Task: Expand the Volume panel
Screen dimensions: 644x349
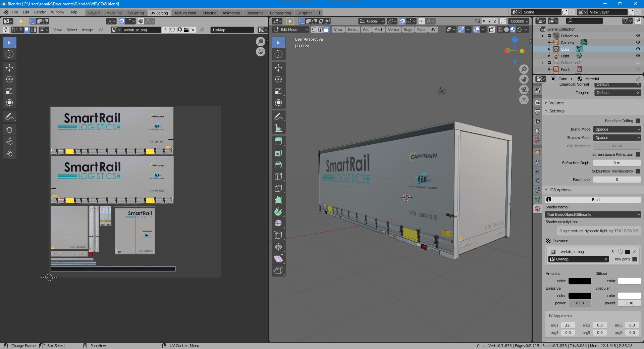Action: pos(556,103)
